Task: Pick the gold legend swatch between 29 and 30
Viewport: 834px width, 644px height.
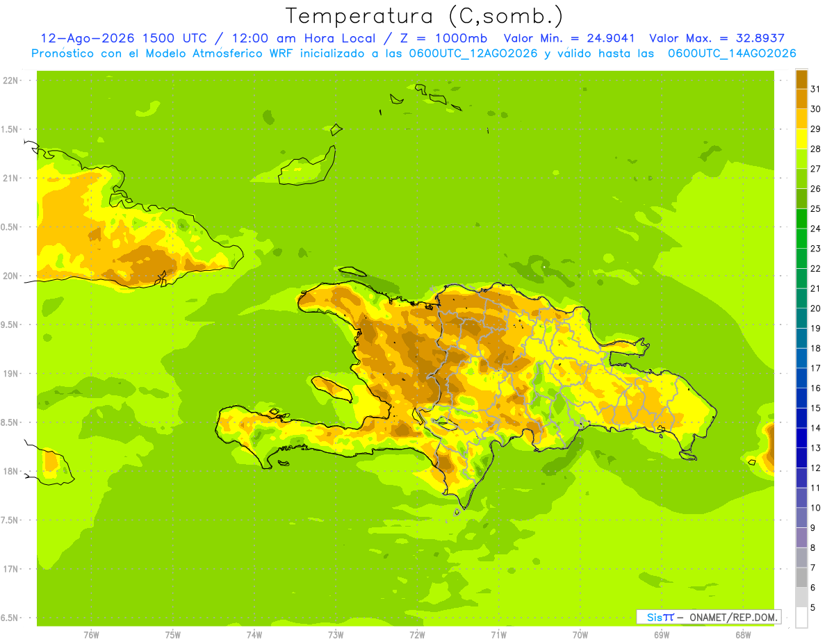Action: [x=801, y=119]
